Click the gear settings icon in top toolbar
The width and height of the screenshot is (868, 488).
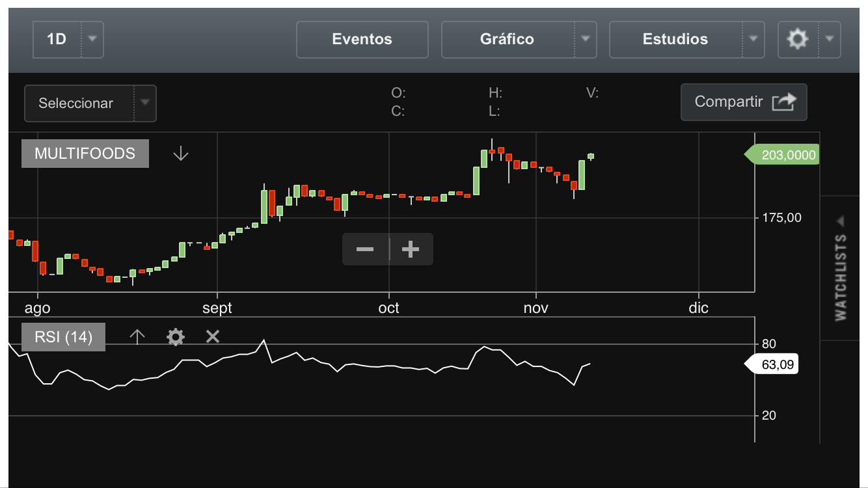[798, 39]
